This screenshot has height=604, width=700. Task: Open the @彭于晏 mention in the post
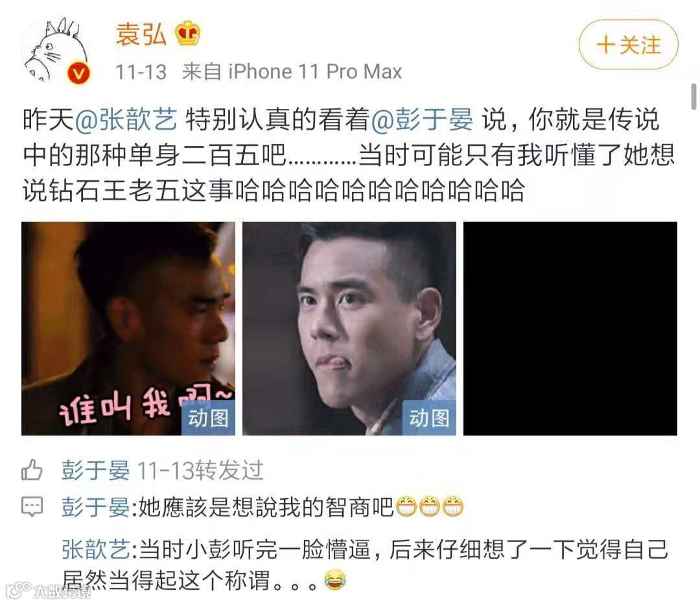(x=422, y=120)
